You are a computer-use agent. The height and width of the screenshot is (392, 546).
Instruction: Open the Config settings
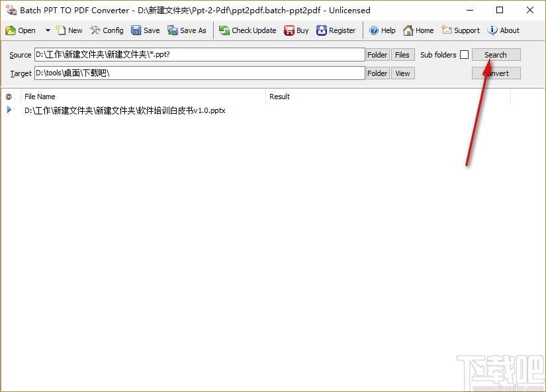point(107,30)
